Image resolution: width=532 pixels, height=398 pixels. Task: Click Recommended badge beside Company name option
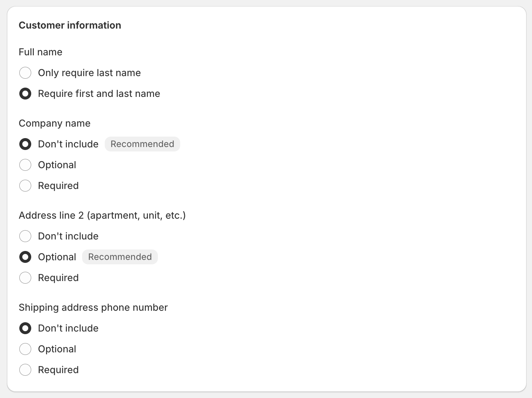pos(142,144)
